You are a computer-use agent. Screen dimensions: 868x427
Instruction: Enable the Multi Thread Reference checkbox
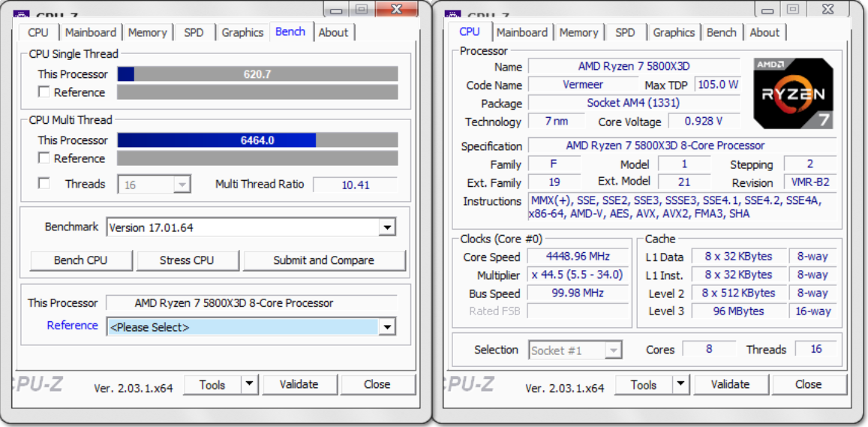[x=44, y=158]
